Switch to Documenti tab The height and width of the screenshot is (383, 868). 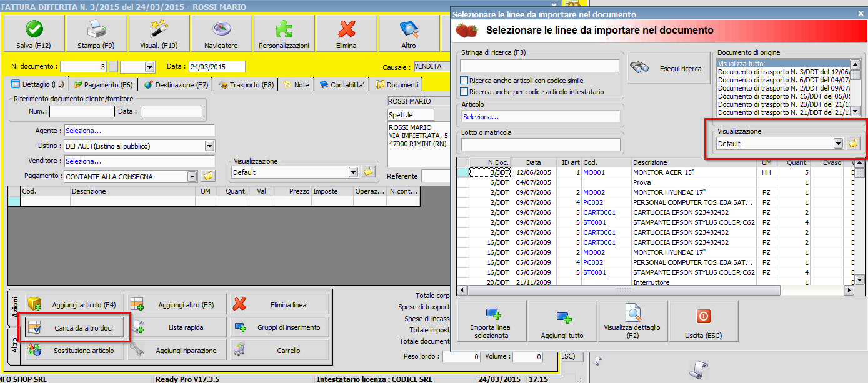coord(397,84)
